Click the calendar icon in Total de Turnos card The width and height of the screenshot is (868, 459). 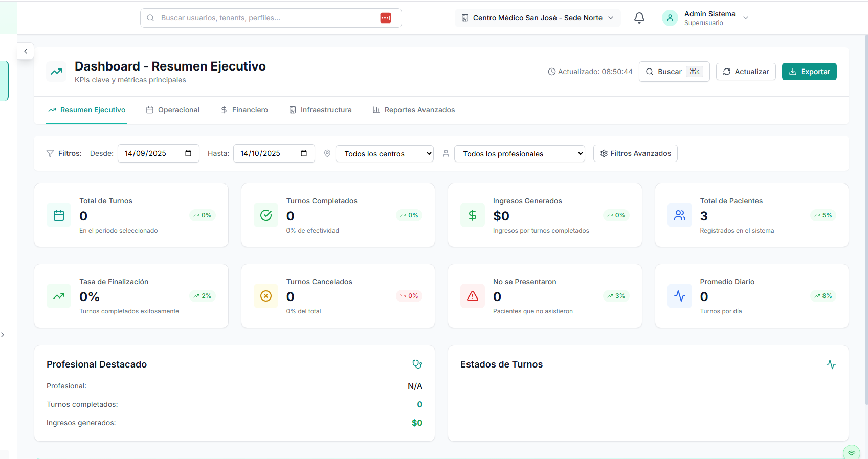tap(59, 215)
